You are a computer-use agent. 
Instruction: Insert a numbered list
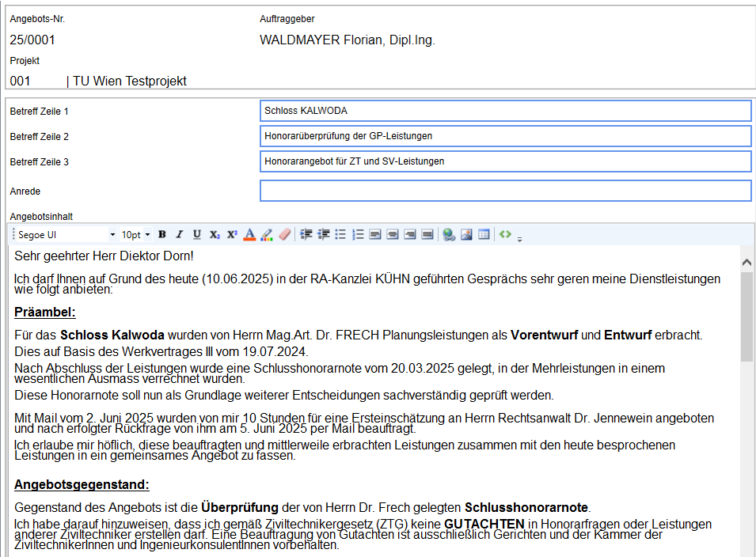coord(358,235)
